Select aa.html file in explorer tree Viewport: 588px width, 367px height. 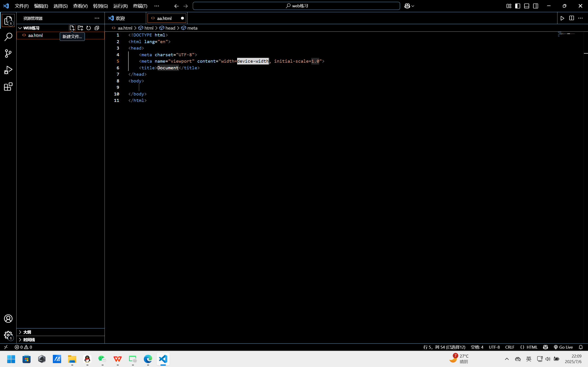point(60,35)
